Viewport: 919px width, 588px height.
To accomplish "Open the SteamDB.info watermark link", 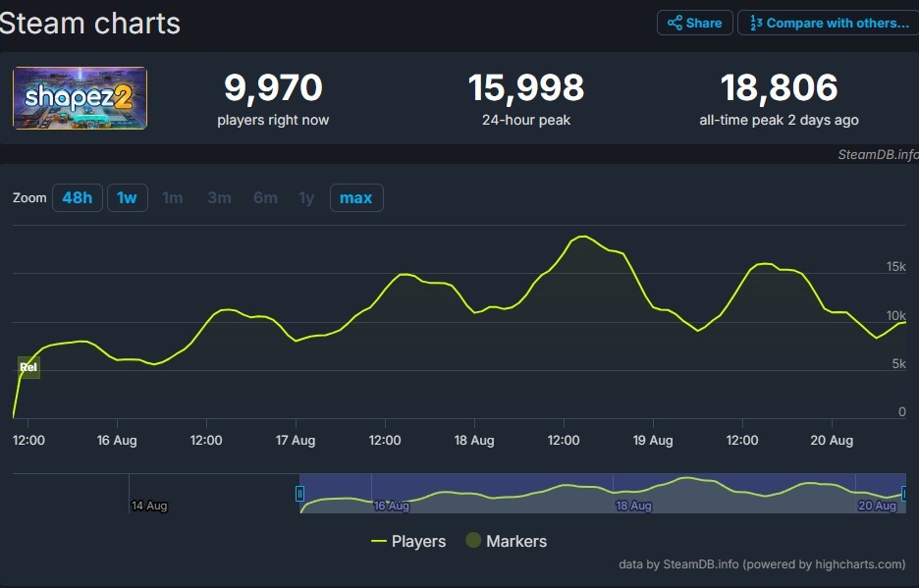I will click(x=878, y=154).
